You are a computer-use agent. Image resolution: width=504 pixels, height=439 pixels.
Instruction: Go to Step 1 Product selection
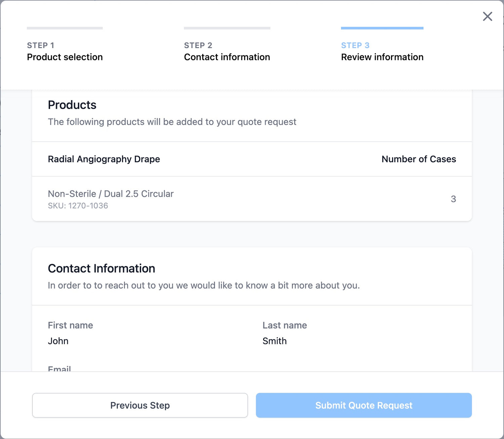tap(65, 51)
